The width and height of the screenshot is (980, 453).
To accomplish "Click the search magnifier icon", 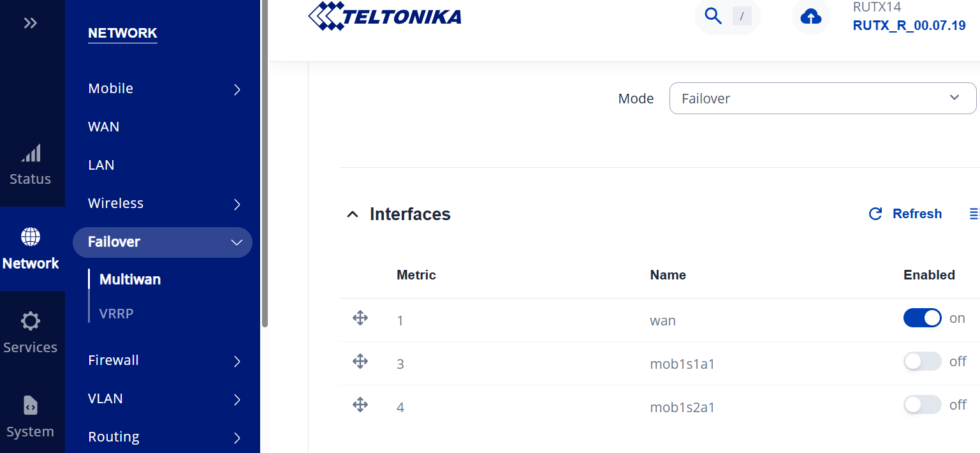I will 713,17.
